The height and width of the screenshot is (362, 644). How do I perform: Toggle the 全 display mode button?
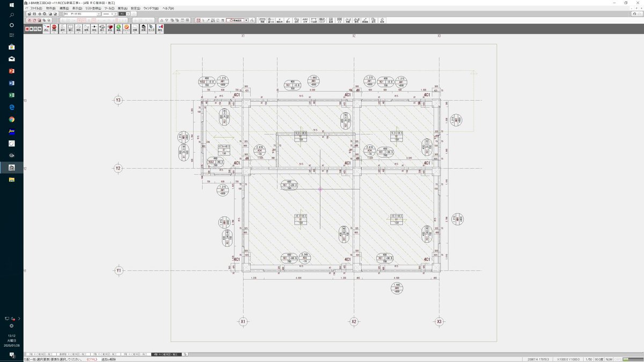27,28
